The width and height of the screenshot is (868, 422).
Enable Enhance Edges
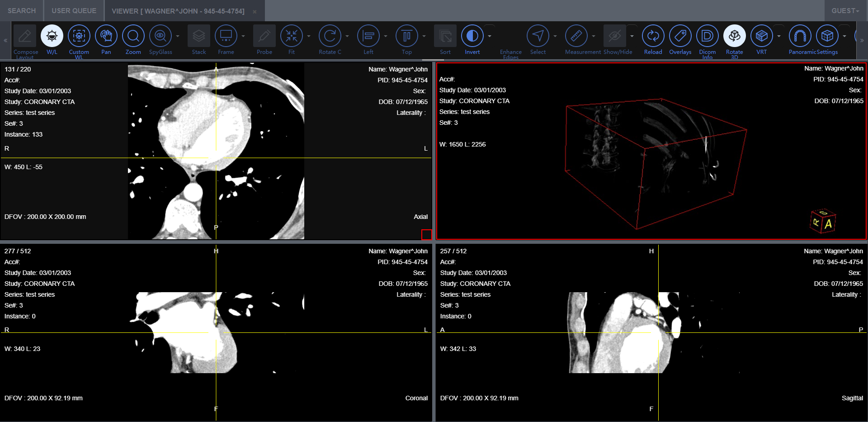(x=510, y=36)
